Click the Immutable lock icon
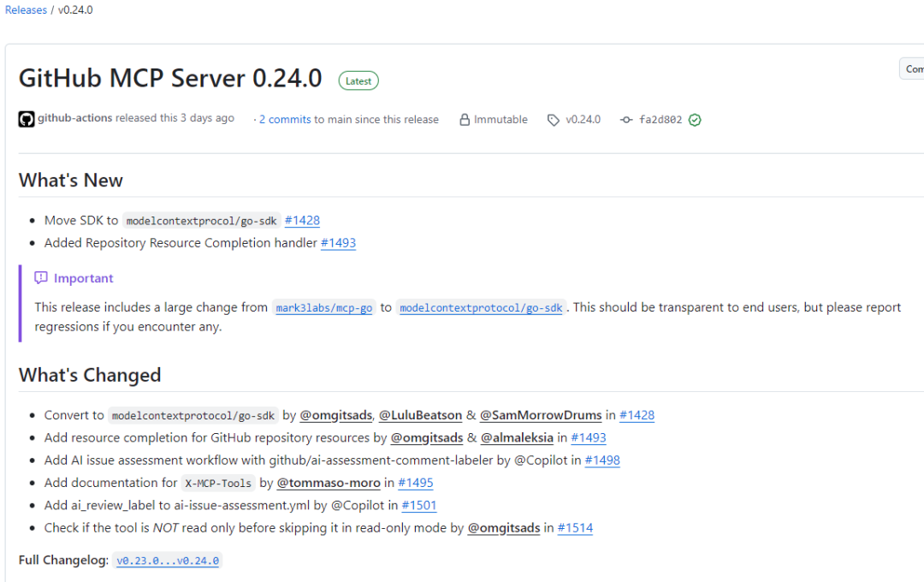Viewport: 924px width, 582px height. (x=465, y=119)
